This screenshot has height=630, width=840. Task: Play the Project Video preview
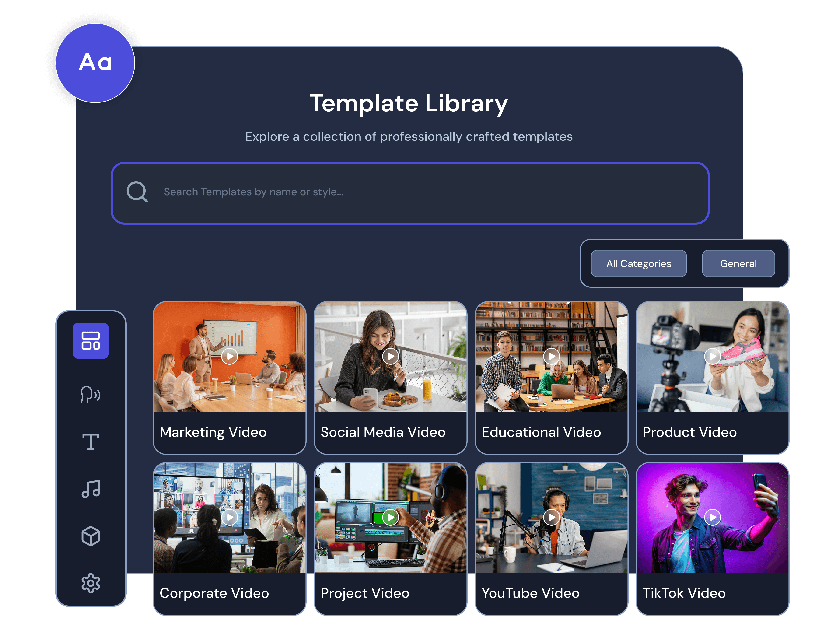click(390, 517)
